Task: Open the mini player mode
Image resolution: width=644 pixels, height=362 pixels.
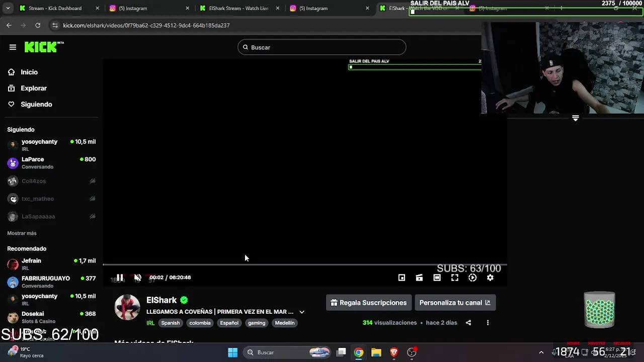Action: [401, 278]
